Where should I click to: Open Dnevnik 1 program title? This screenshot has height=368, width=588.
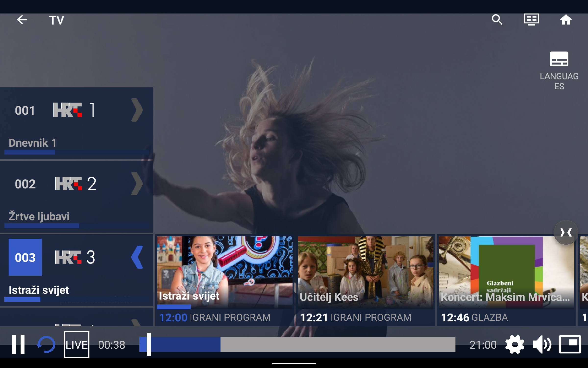(33, 143)
